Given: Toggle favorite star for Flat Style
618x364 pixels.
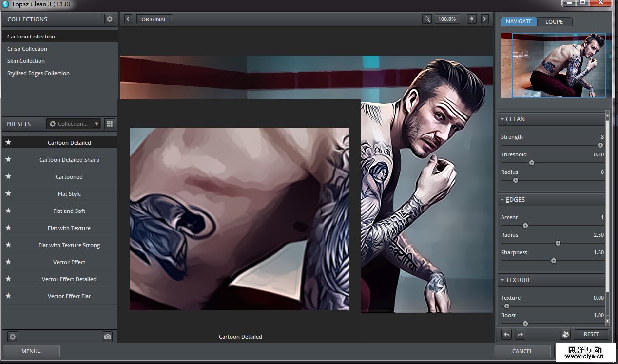Looking at the screenshot, I should (x=8, y=193).
